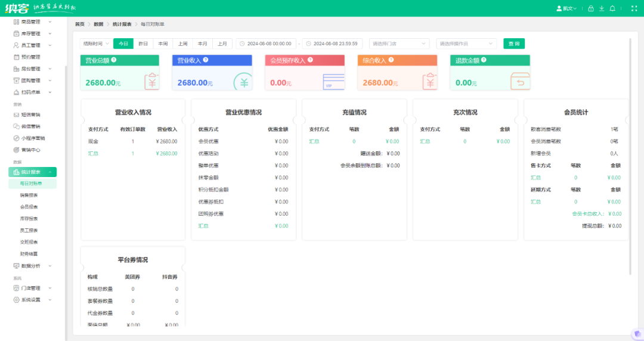Click the 员工管理 person icon
Viewport: 644px width, 341px height.
[16, 45]
